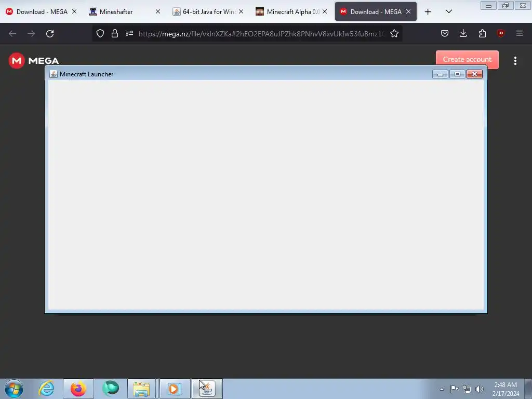
Task: Open the Windows Start menu
Action: click(x=14, y=389)
